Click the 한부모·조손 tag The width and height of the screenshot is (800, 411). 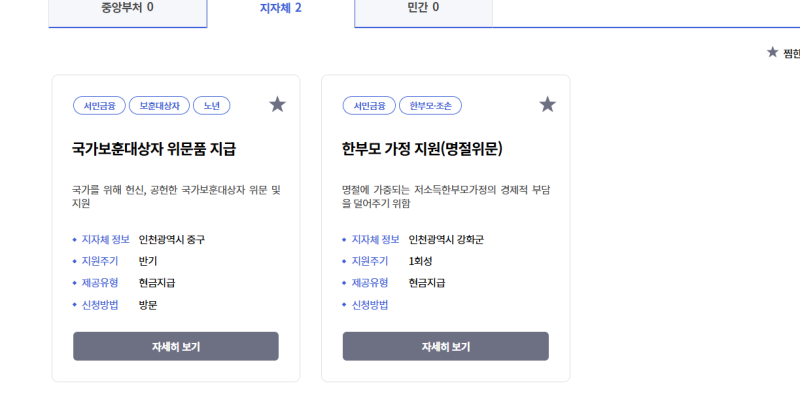tap(430, 105)
